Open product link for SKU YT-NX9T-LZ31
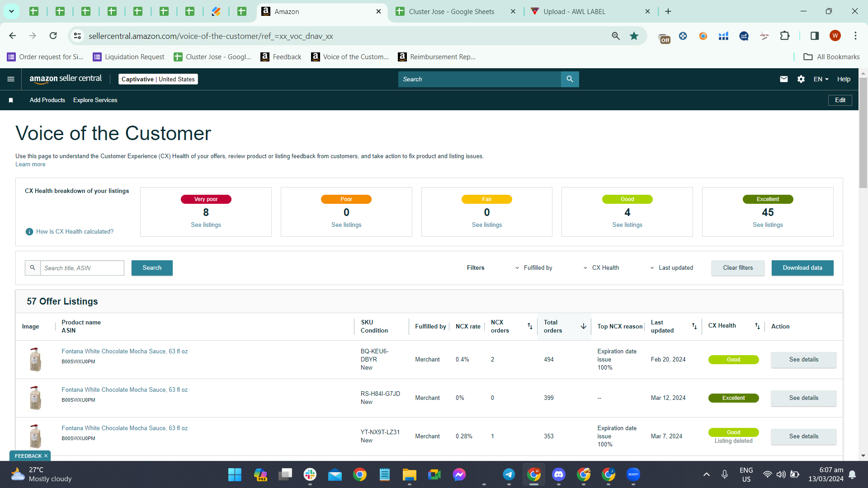The width and height of the screenshot is (868, 488). pyautogui.click(x=124, y=428)
